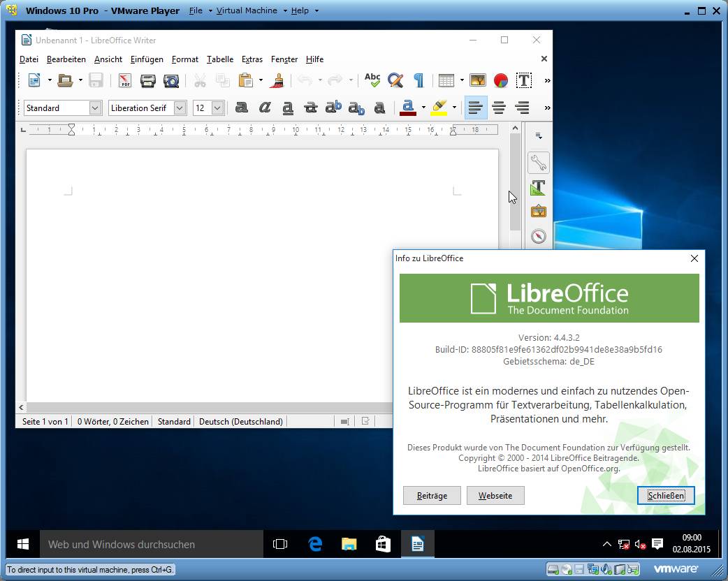Screen dimensions: 728x581
Task: Insert a chart using the pie icon
Action: click(x=501, y=81)
